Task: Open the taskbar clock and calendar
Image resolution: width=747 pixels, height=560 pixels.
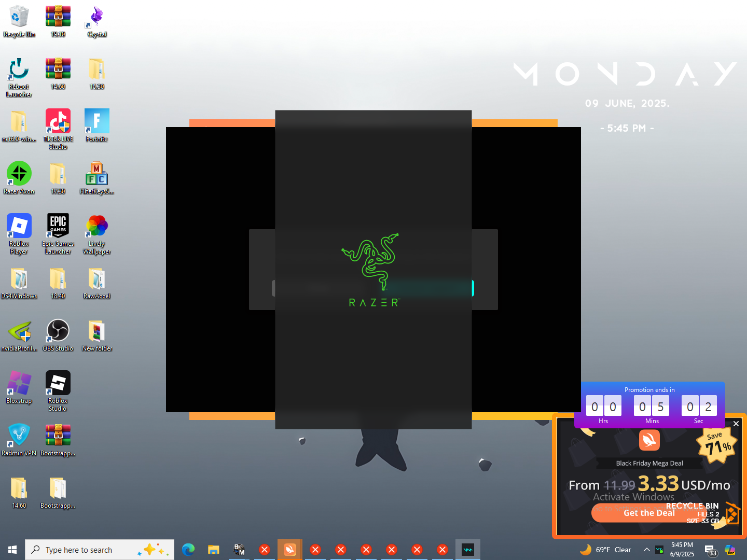Action: [682, 550]
